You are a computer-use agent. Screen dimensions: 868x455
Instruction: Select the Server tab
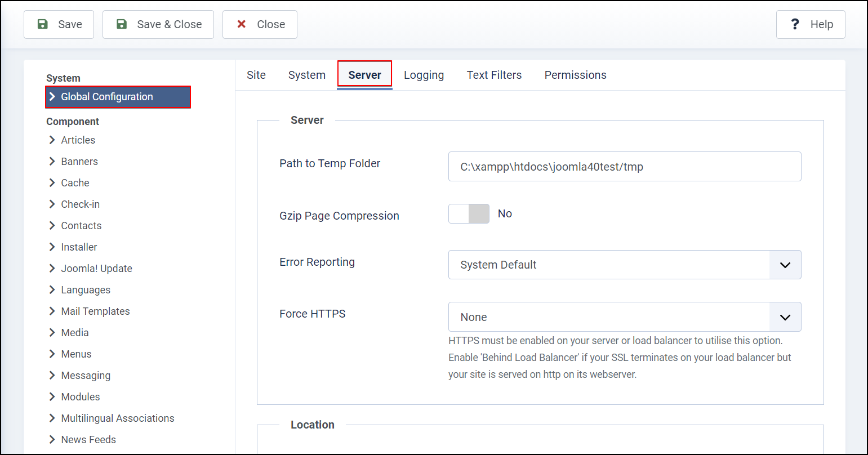coord(364,75)
